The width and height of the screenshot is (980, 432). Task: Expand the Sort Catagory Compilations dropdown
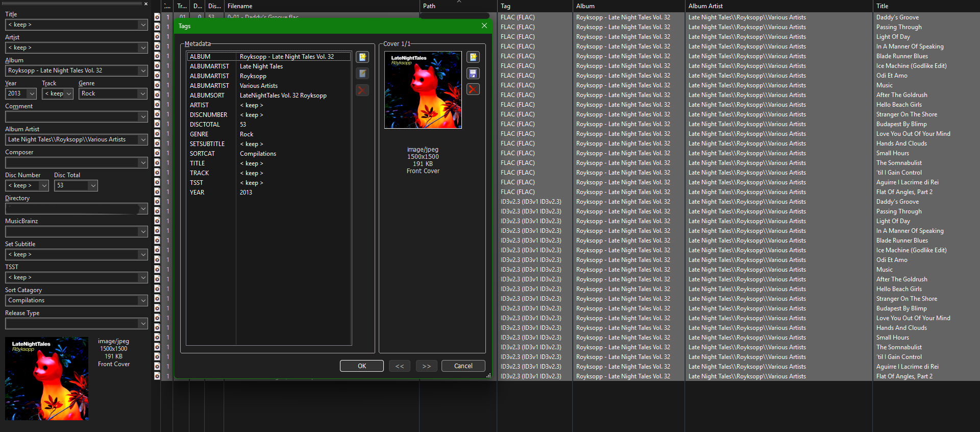click(x=143, y=301)
